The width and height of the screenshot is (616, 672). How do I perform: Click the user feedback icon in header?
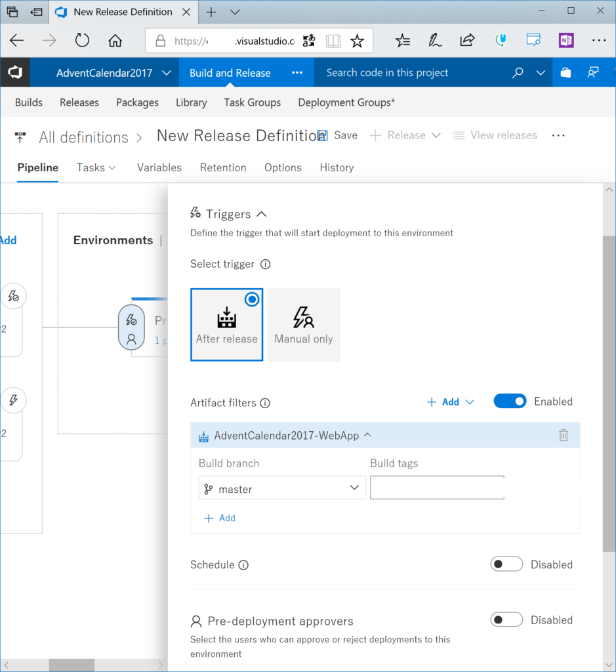pos(593,72)
